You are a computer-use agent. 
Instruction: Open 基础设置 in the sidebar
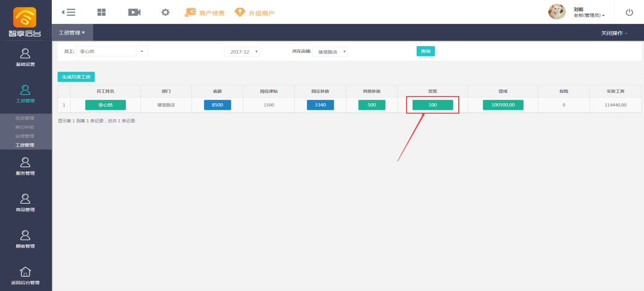(25, 57)
